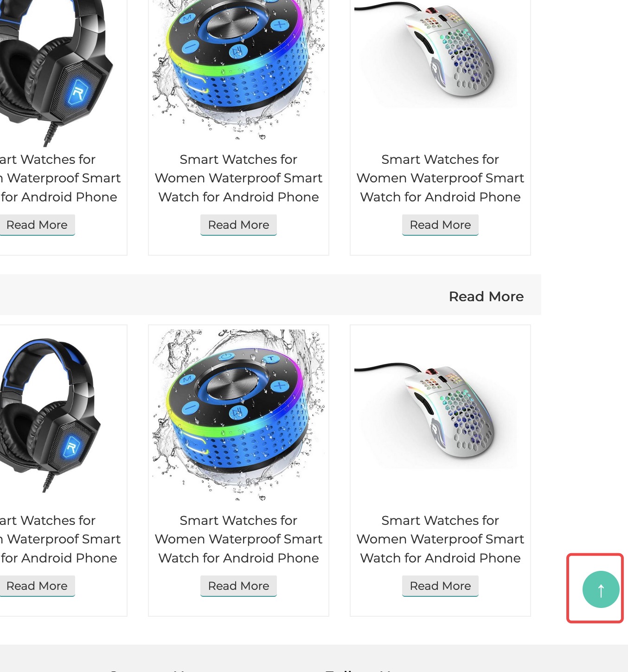This screenshot has width=628, height=672.
Task: Click product title below top speaker image
Action: (238, 178)
